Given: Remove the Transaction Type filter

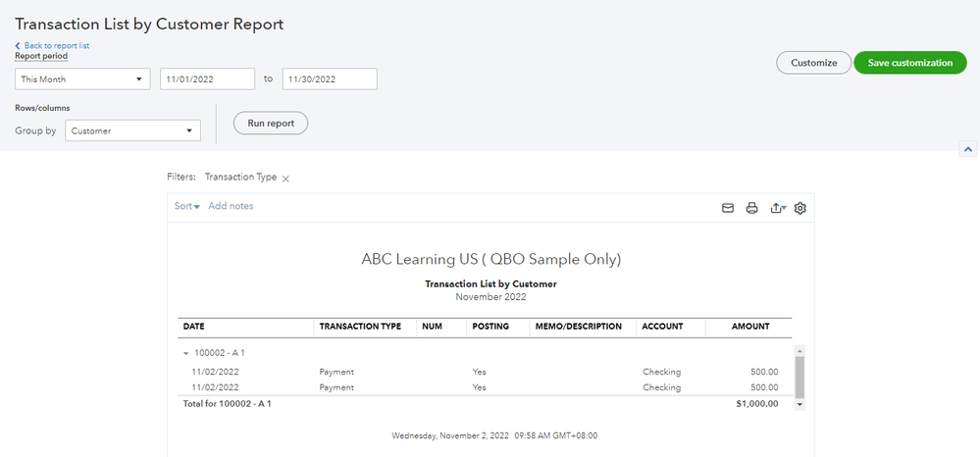Looking at the screenshot, I should point(285,178).
